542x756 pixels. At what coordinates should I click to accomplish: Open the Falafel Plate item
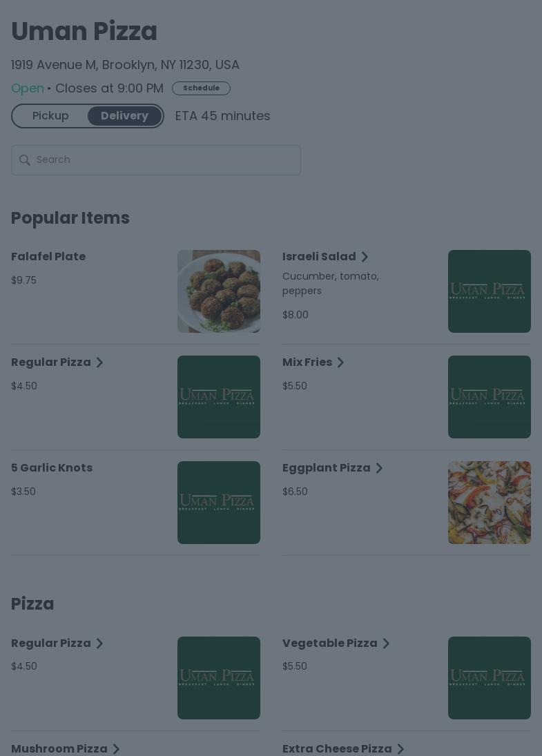48,257
